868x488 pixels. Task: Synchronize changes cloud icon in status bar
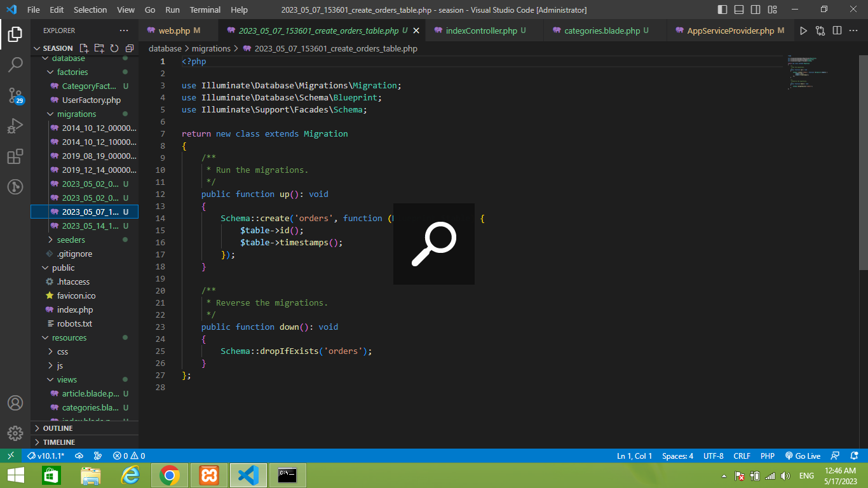(x=79, y=456)
